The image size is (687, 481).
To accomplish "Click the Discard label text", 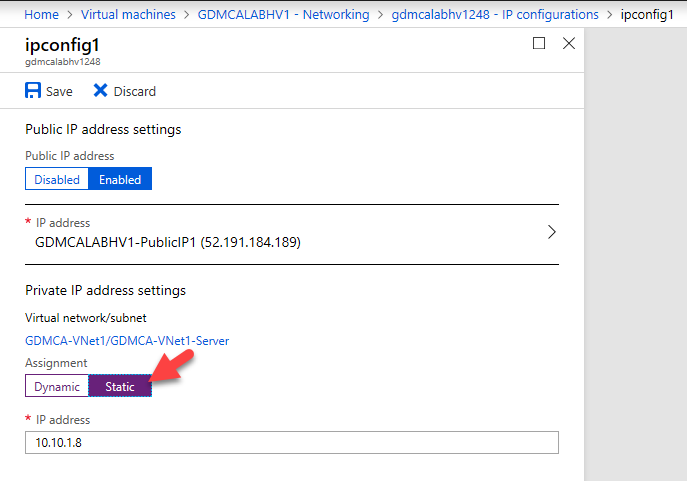I will pos(135,91).
